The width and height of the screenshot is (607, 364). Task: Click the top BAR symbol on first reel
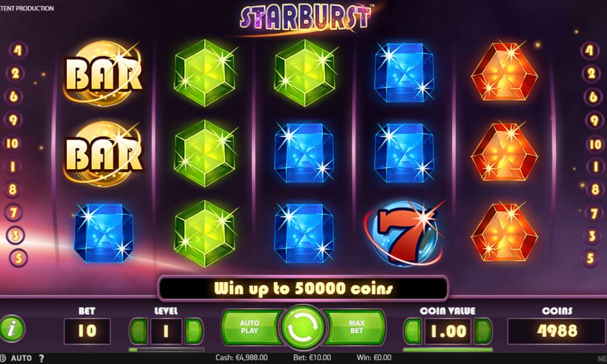[x=103, y=73]
